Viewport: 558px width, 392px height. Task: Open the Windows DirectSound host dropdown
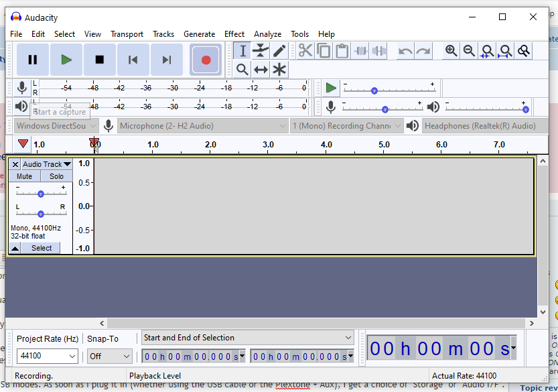(x=56, y=126)
